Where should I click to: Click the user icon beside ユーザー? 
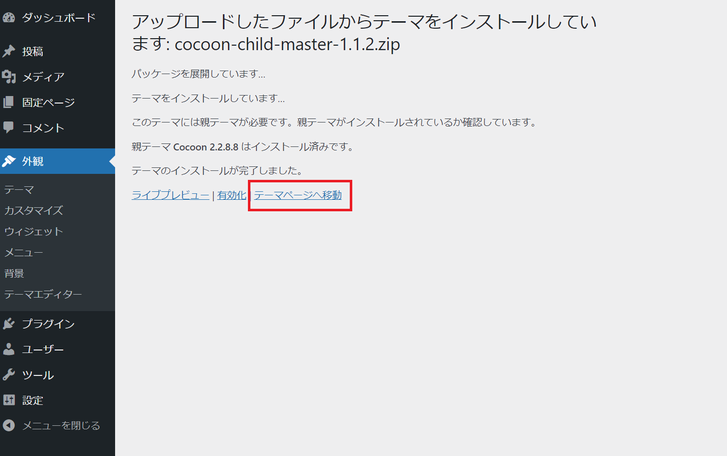(9, 350)
